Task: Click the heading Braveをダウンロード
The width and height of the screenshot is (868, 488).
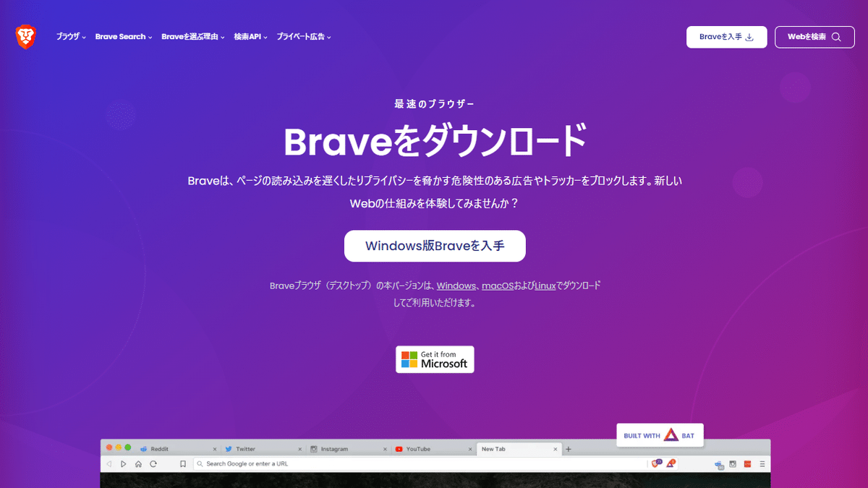Action: [435, 142]
